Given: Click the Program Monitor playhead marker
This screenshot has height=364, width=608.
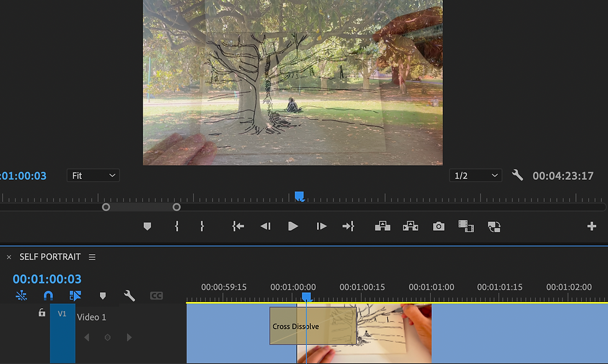Looking at the screenshot, I should [x=299, y=197].
